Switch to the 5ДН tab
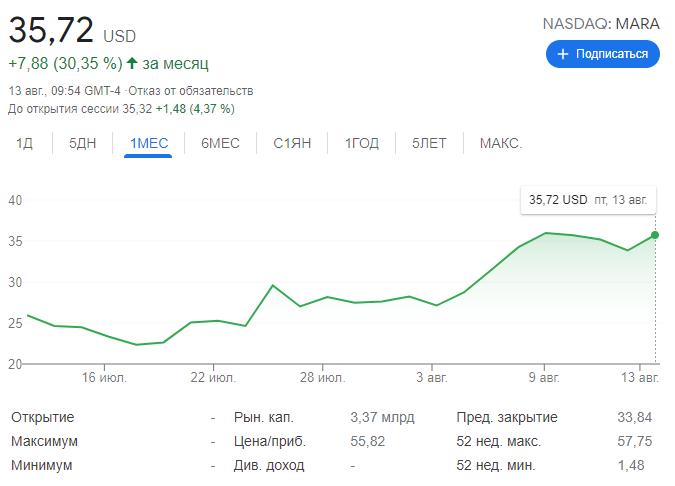 click(x=83, y=143)
